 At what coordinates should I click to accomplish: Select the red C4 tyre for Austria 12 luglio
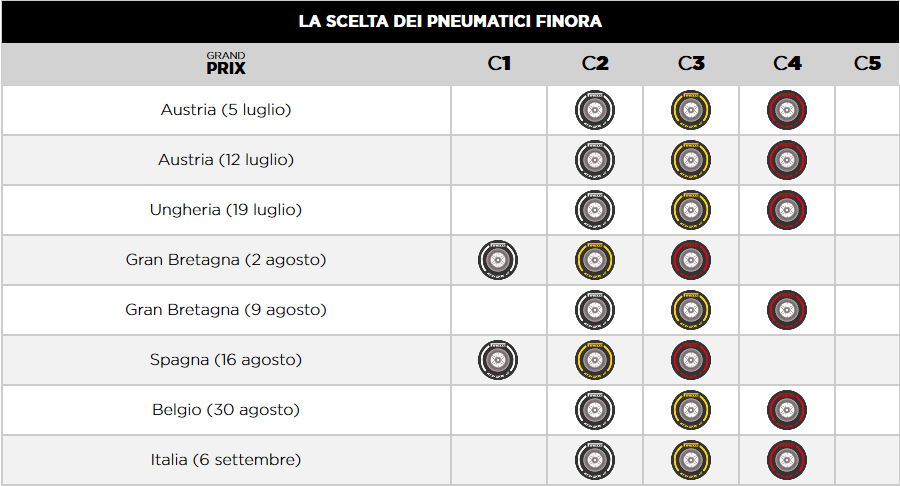coord(787,160)
